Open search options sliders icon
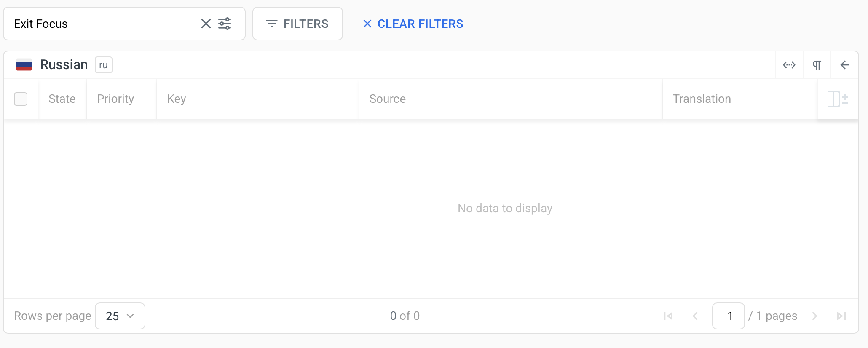Image resolution: width=868 pixels, height=348 pixels. click(x=225, y=24)
